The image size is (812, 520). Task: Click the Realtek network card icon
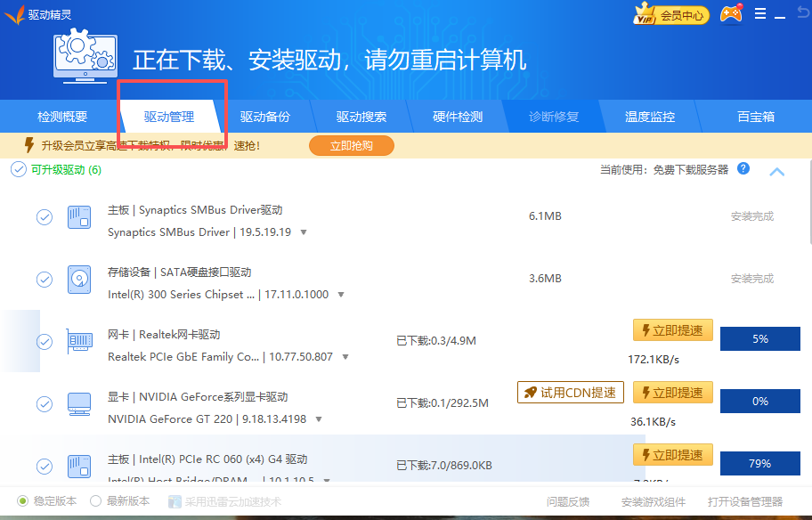[x=79, y=342]
